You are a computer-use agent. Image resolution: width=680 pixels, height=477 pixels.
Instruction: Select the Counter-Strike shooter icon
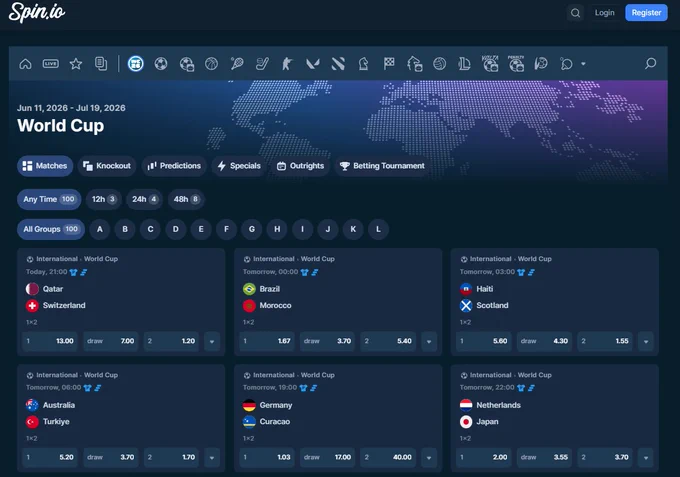point(287,64)
